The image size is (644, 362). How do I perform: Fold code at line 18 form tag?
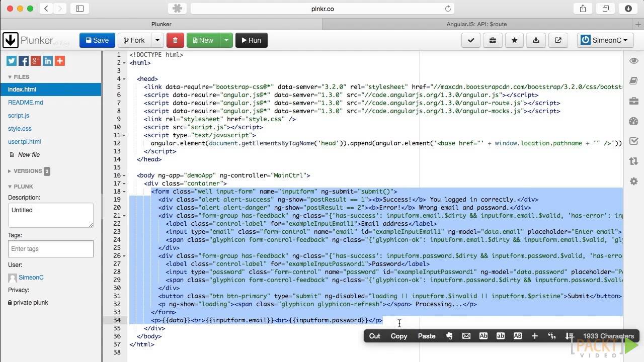click(124, 192)
